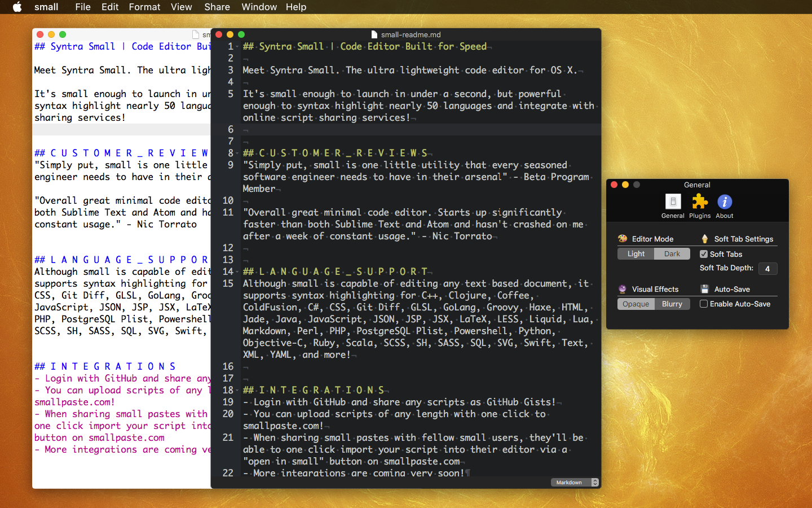Open the Window menu
The width and height of the screenshot is (812, 508).
(x=259, y=7)
